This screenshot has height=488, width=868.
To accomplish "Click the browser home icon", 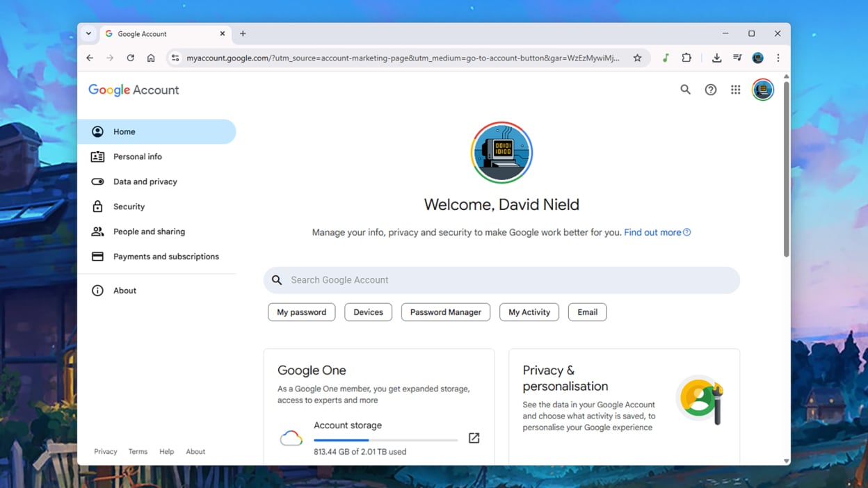I will (151, 58).
